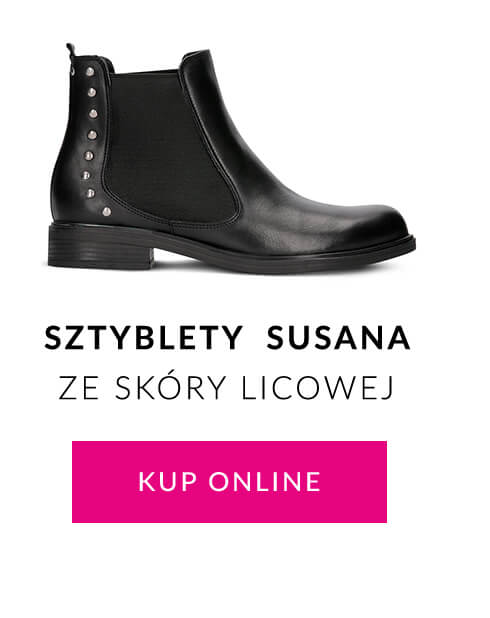Click the word SKÓRY in subtitle
The image size is (490, 618).
(170, 387)
